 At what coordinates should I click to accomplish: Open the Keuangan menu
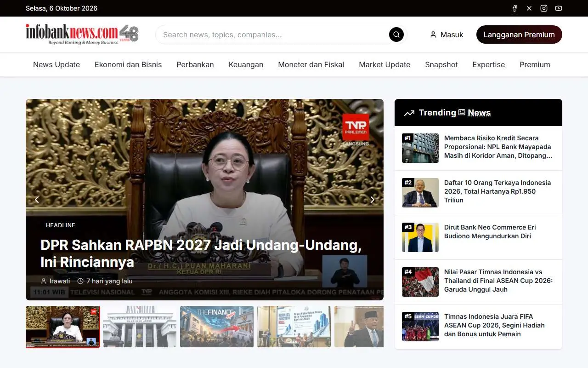[246, 65]
